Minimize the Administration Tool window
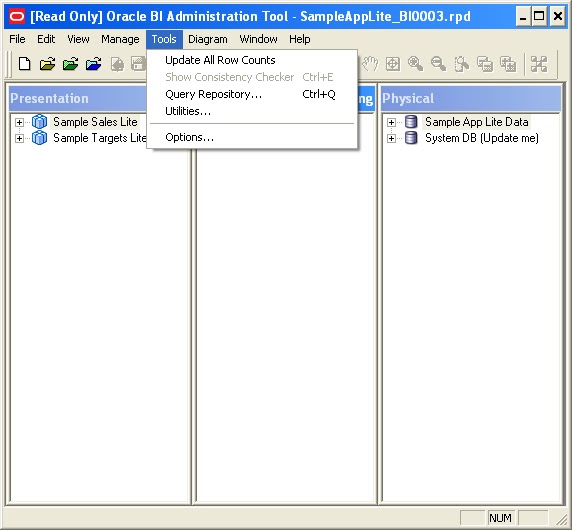 pos(523,16)
